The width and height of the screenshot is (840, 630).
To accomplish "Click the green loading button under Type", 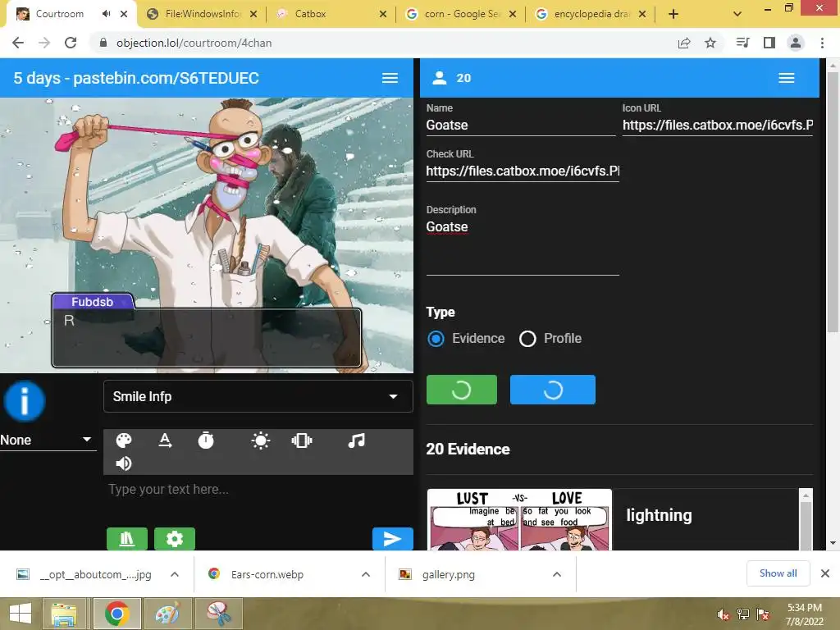I will pos(461,390).
